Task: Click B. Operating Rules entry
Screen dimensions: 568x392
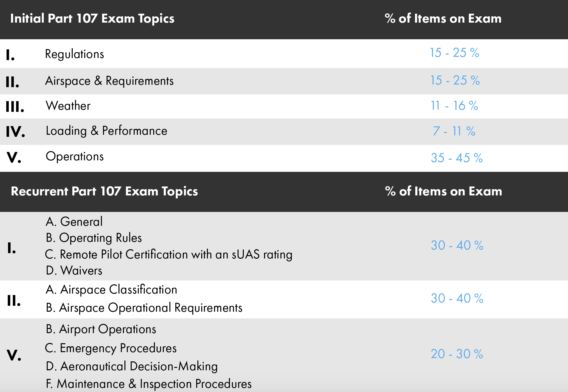Action: tap(94, 238)
